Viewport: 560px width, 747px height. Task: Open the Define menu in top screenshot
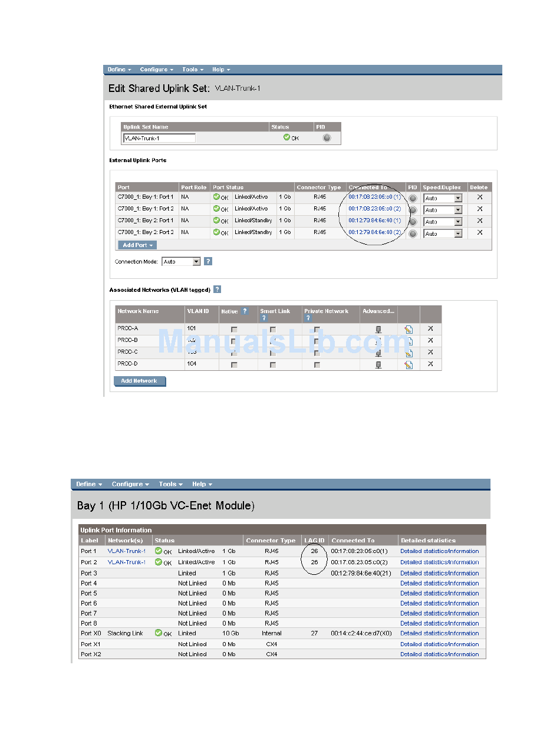tap(119, 70)
